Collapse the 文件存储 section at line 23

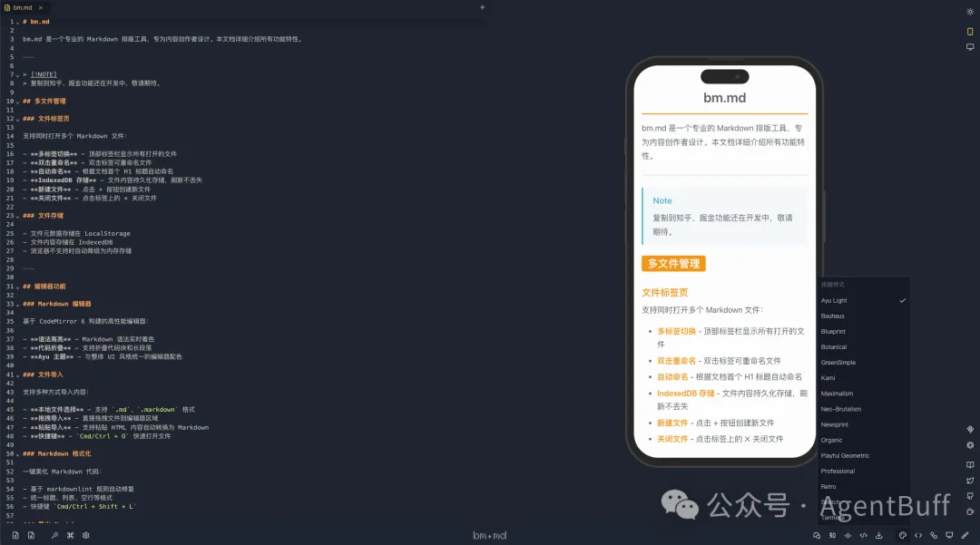(17, 216)
